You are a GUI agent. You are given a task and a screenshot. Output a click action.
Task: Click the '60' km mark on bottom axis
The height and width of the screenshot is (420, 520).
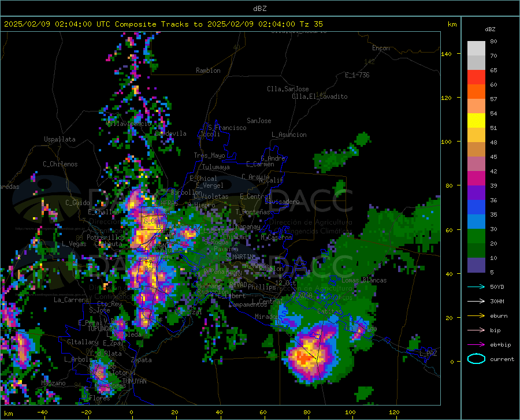(x=263, y=412)
